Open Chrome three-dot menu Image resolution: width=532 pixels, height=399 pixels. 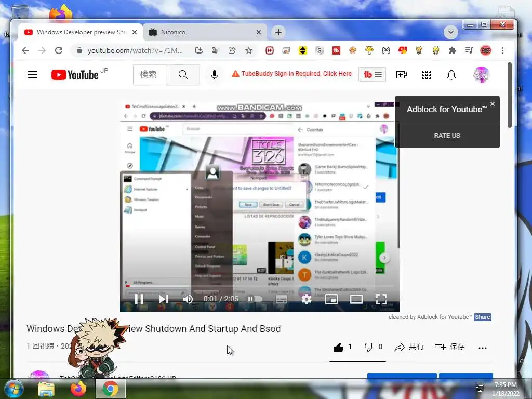(x=502, y=50)
